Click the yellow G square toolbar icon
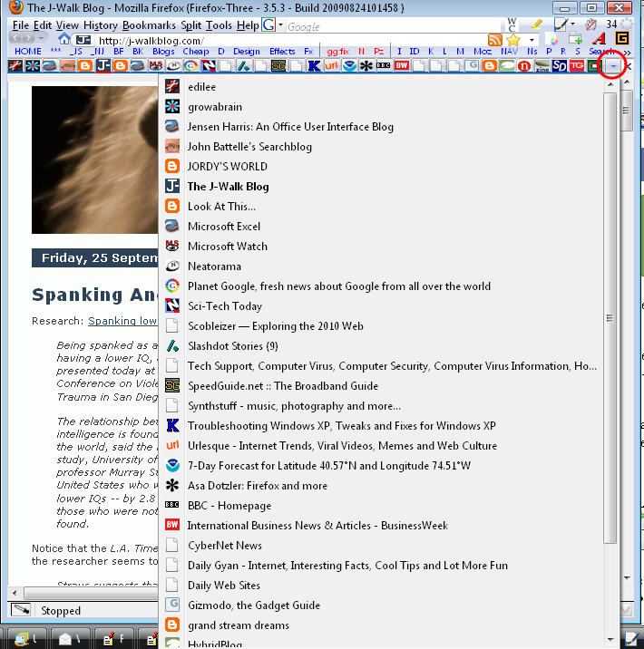The height and width of the screenshot is (649, 644). tap(622, 38)
